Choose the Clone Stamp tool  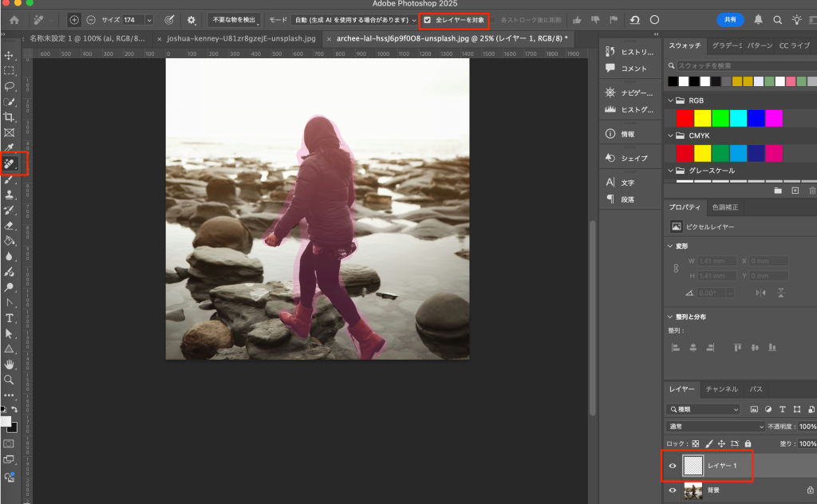click(x=10, y=195)
